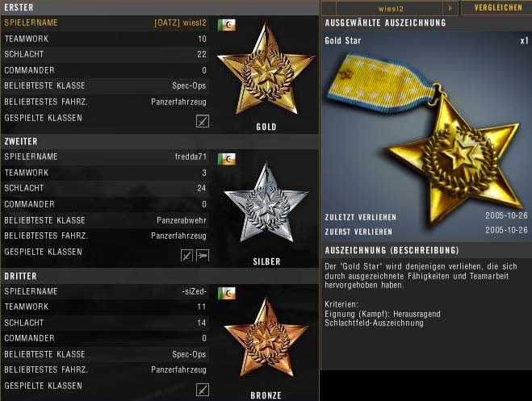Click first place player's played class icon
The height and width of the screenshot is (401, 532).
coord(203,121)
